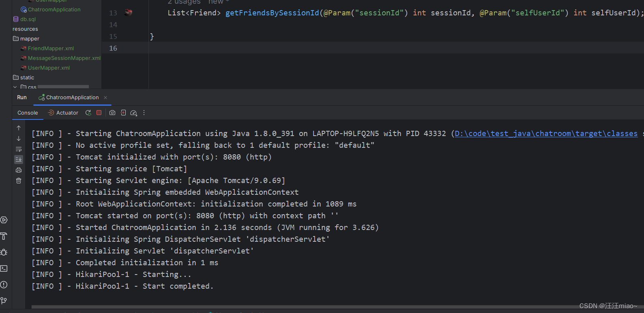
Task: Click the exit/attach icon in the run toolbar
Action: [x=123, y=113]
